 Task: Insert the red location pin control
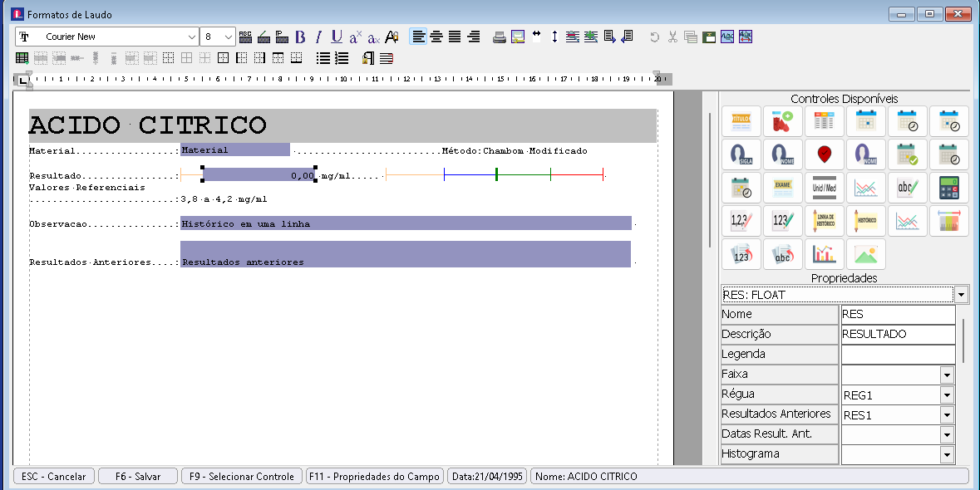(824, 154)
